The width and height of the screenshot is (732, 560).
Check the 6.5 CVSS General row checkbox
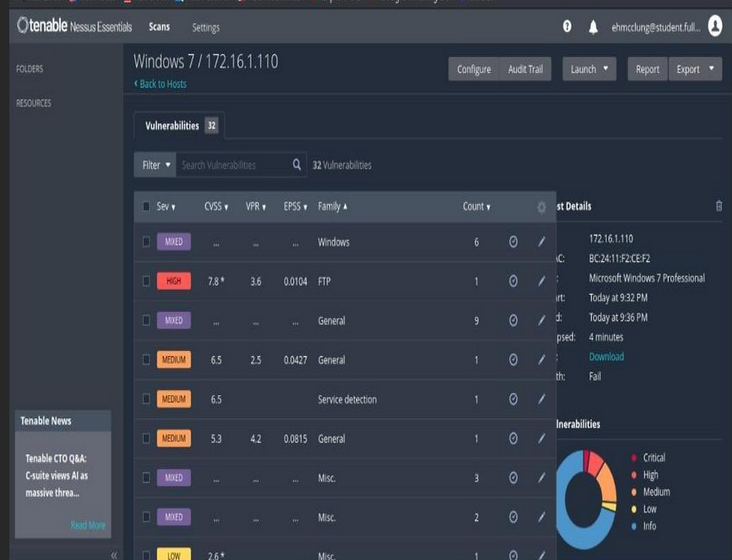point(146,359)
